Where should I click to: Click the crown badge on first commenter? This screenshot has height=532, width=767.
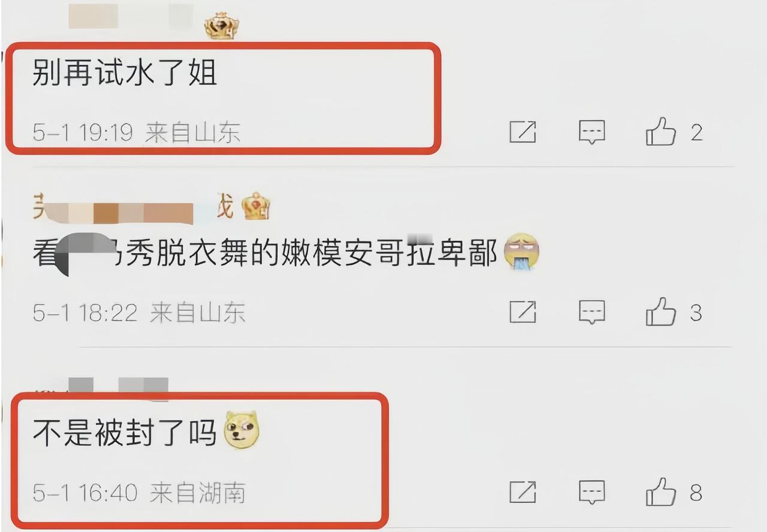click(222, 26)
